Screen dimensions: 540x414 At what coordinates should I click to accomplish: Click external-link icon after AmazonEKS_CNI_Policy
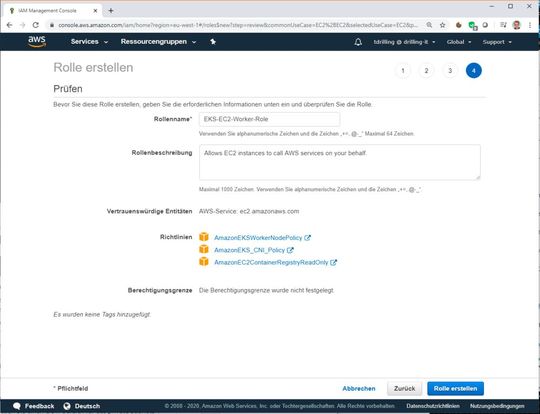point(290,250)
